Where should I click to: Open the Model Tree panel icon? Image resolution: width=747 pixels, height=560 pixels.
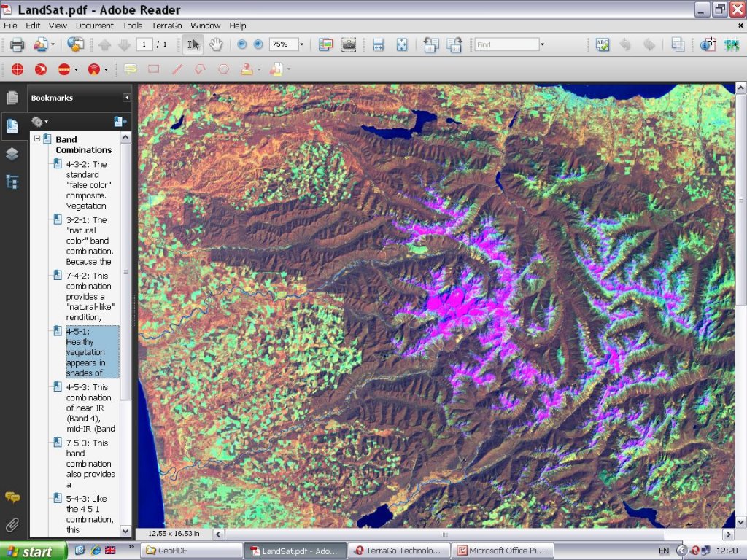click(x=12, y=182)
